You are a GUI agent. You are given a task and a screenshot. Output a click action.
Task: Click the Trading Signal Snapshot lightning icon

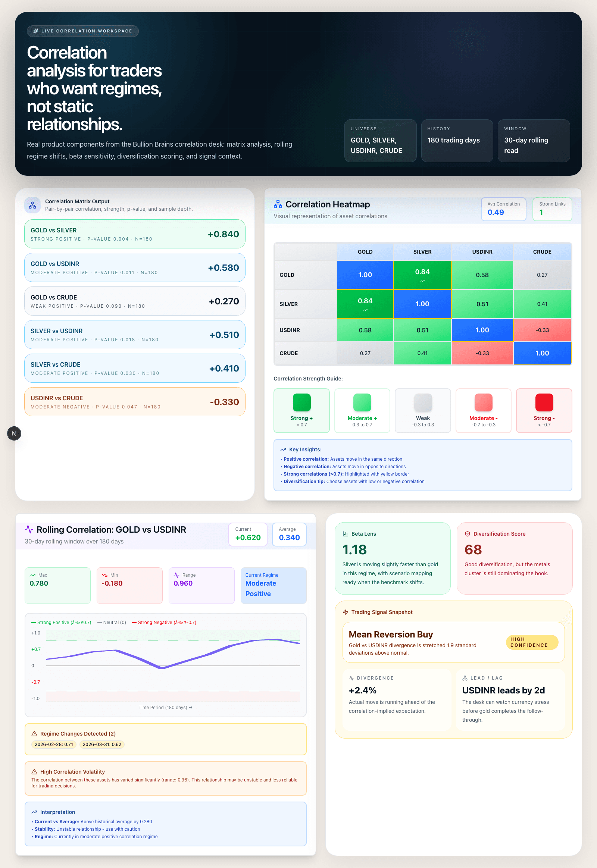(345, 612)
